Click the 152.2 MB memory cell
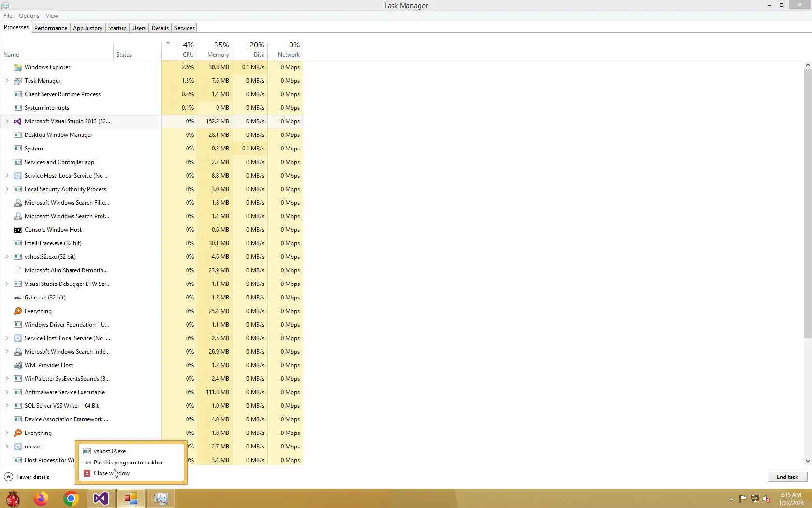Image resolution: width=812 pixels, height=508 pixels. [215, 121]
